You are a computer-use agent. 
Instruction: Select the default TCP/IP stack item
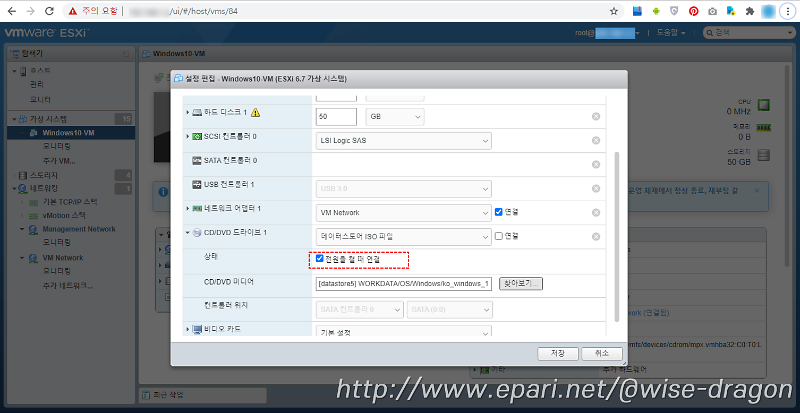pyautogui.click(x=69, y=202)
